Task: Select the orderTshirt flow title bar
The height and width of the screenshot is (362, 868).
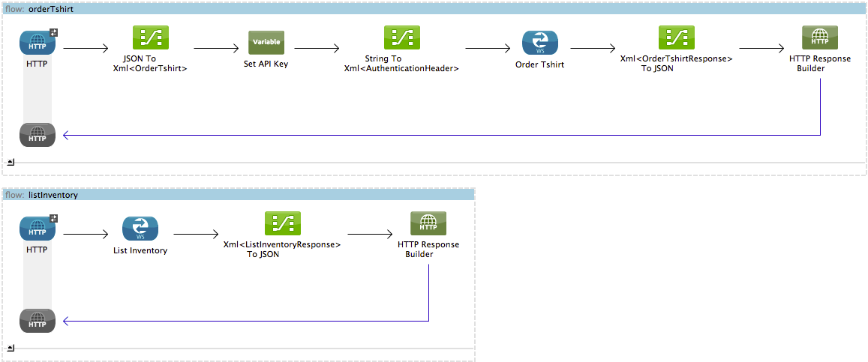Action: [434, 8]
